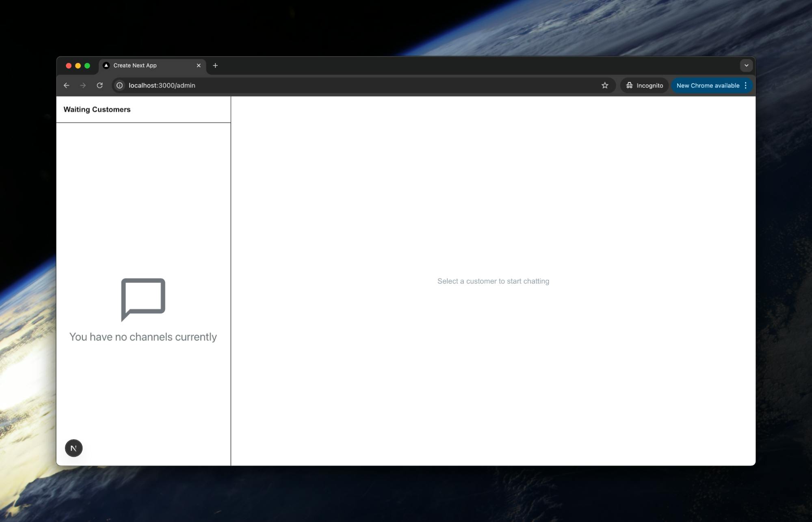The height and width of the screenshot is (522, 812).
Task: View site information icon in address bar
Action: pyautogui.click(x=120, y=85)
